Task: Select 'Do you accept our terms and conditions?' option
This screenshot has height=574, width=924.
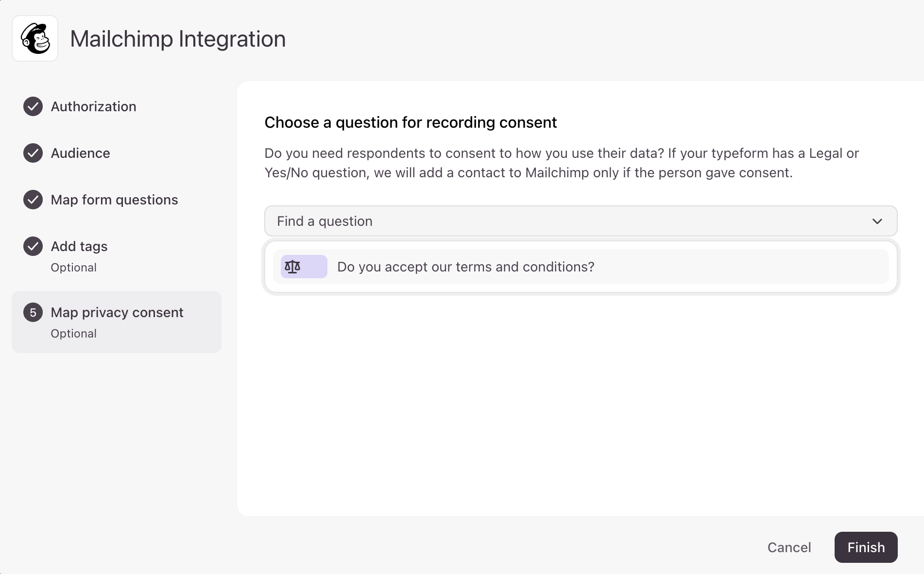Action: (x=581, y=267)
